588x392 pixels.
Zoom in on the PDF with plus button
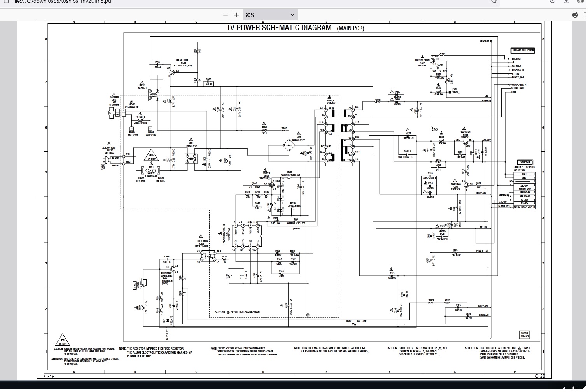tap(236, 15)
